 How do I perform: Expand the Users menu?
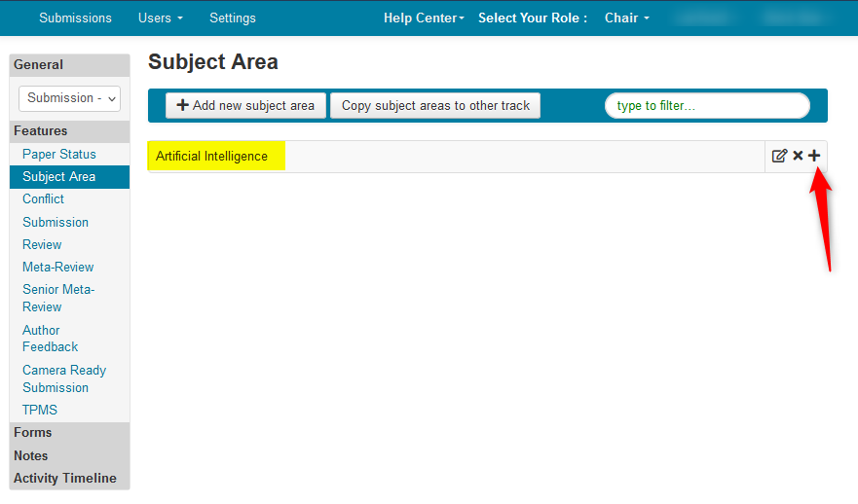pos(161,18)
